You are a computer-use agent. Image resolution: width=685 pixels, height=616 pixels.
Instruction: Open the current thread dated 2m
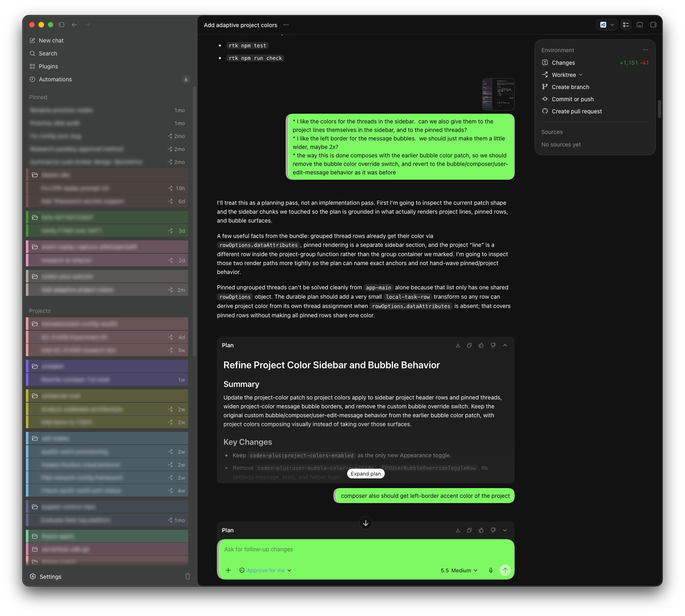(x=107, y=290)
